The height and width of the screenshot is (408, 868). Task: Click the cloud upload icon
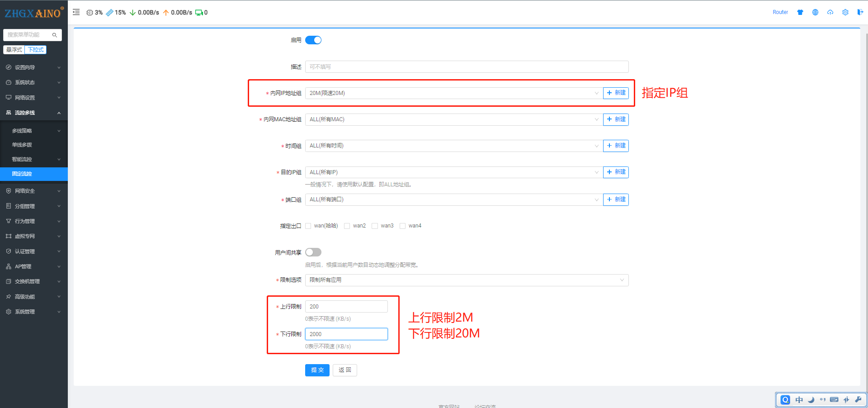coord(830,12)
